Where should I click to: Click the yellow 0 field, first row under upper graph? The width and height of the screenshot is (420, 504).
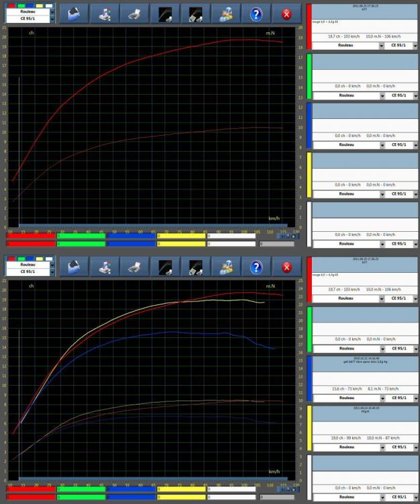click(181, 236)
